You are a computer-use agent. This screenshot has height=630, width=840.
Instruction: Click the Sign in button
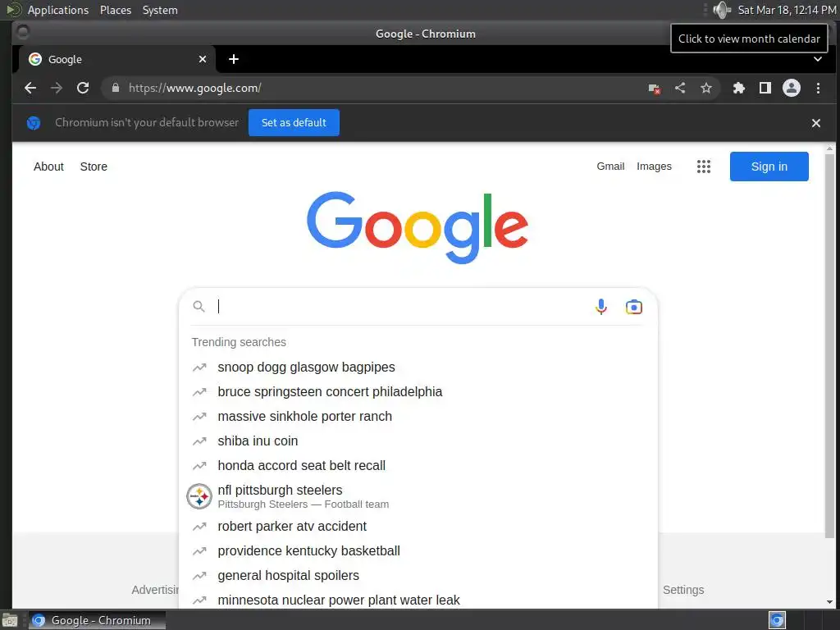(x=769, y=167)
